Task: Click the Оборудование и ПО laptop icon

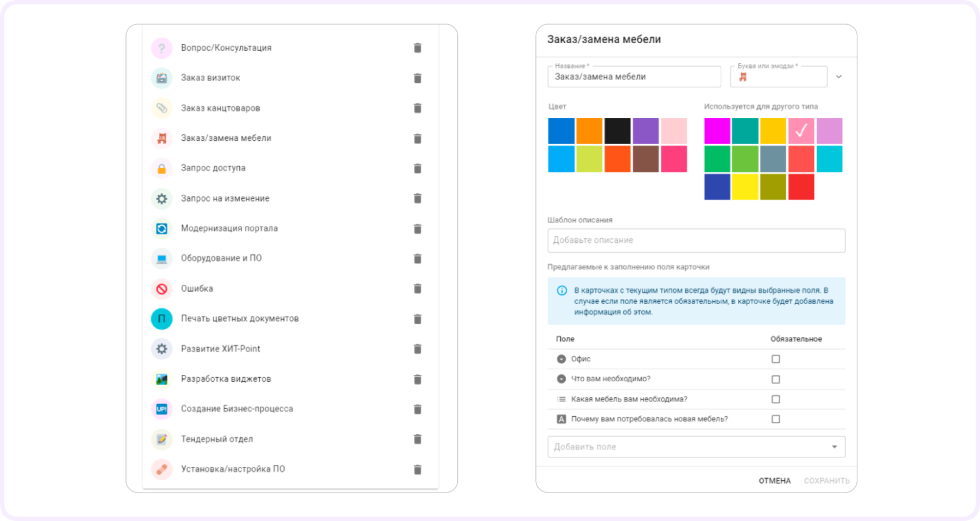Action: point(162,259)
